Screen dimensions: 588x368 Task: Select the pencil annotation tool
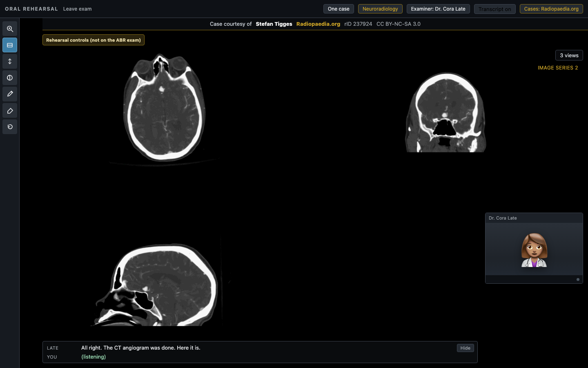[x=10, y=94]
